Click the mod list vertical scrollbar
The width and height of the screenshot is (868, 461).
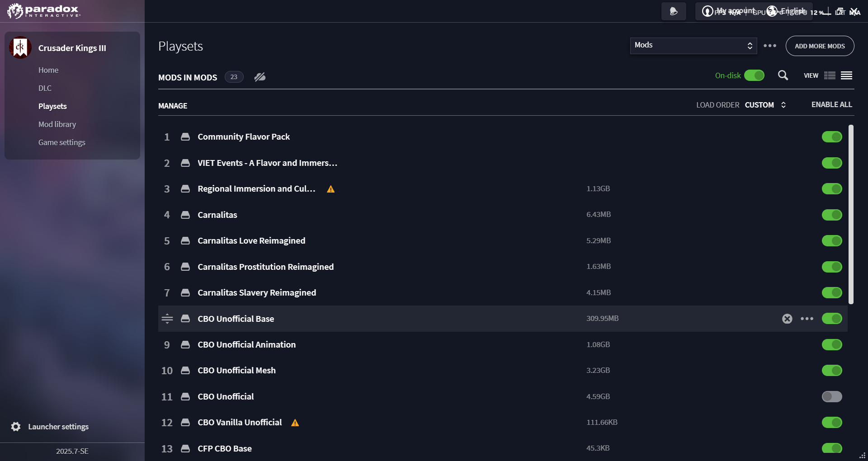coord(851,215)
